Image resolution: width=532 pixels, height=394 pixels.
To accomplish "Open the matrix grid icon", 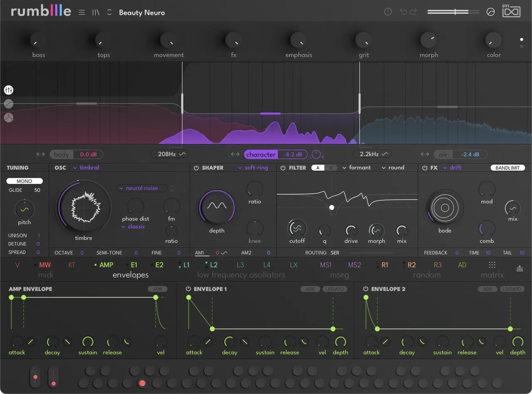I will pos(492,265).
